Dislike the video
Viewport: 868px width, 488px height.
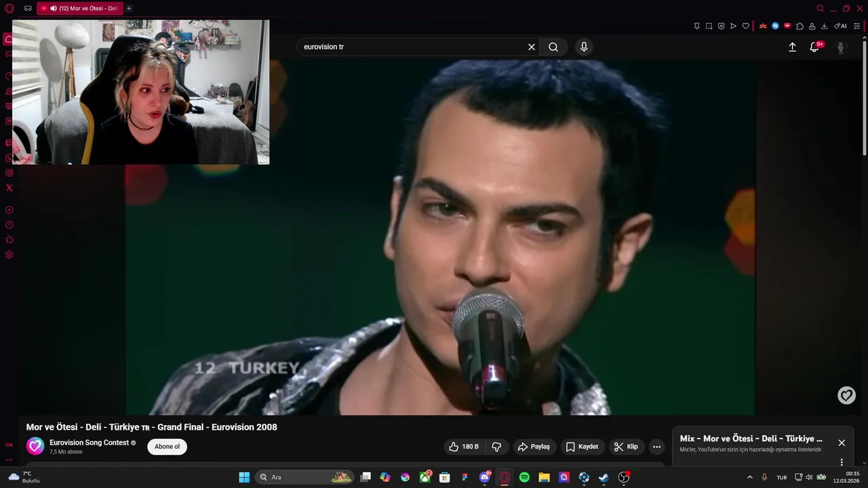496,447
